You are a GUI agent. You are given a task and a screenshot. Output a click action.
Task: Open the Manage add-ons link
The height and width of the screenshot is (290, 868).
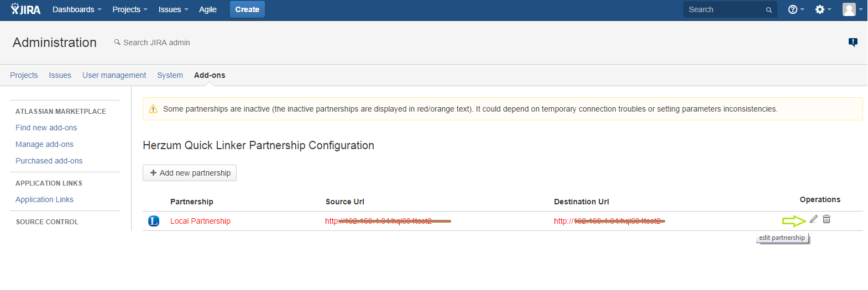44,144
